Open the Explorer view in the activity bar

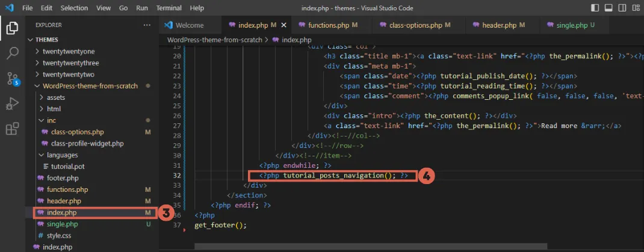pyautogui.click(x=12, y=28)
